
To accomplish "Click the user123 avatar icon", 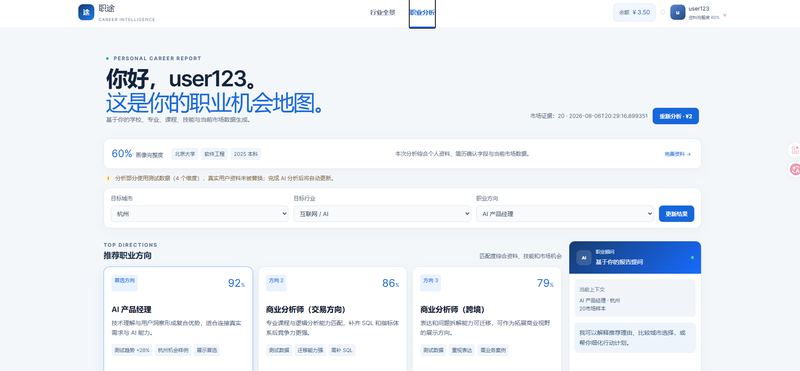I will 678,12.
